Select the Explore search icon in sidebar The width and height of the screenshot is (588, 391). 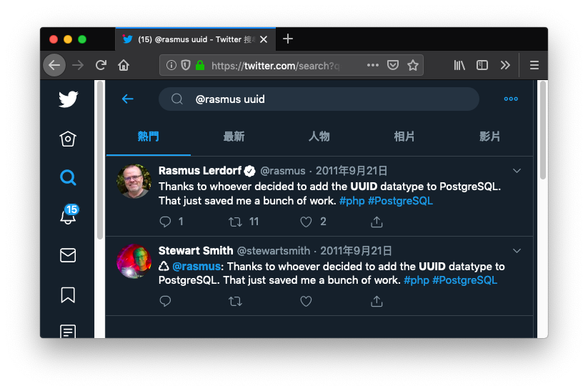coord(68,177)
